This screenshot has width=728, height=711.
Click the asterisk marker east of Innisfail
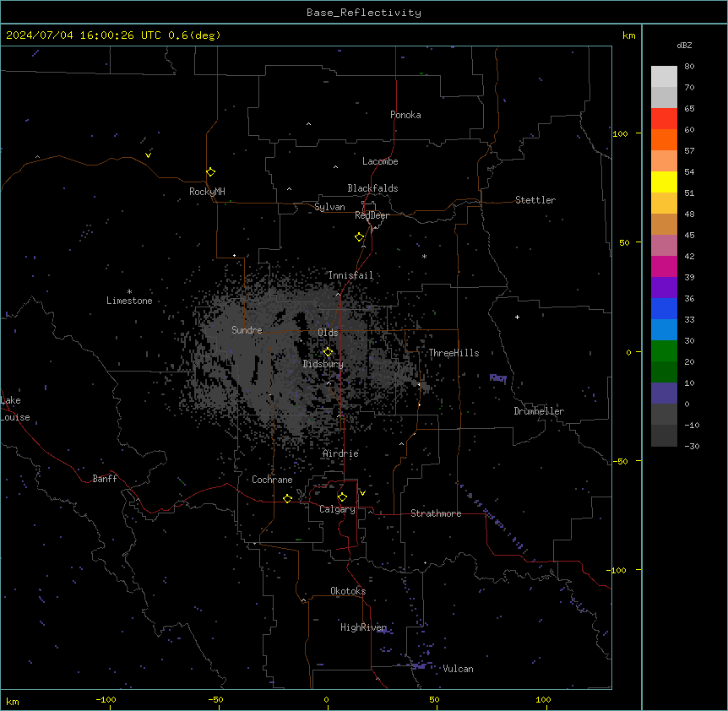tap(424, 256)
